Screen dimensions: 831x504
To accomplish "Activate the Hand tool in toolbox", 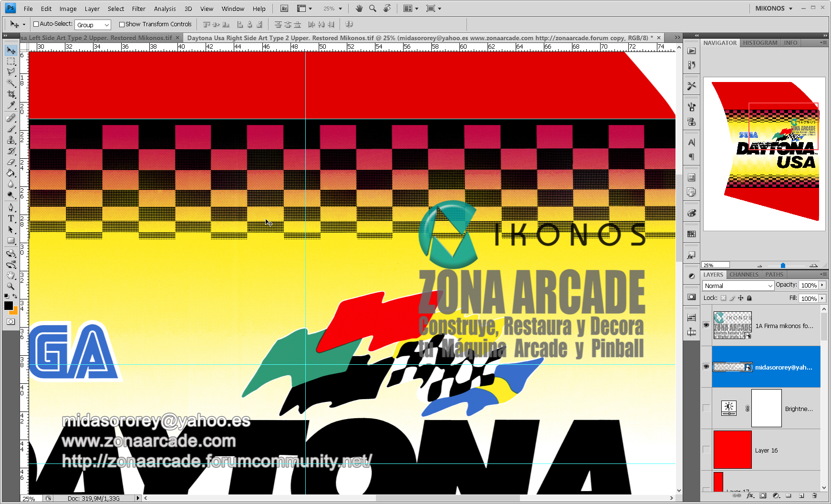I will tap(11, 276).
